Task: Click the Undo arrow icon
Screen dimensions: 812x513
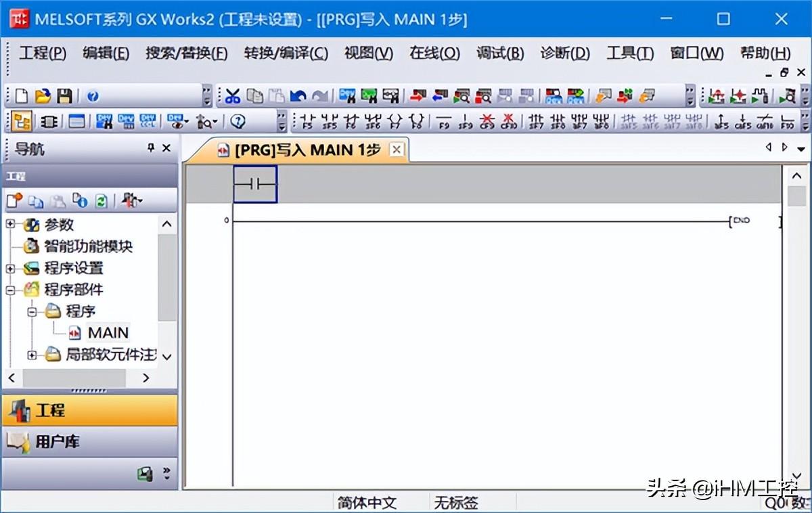Action: 298,96
